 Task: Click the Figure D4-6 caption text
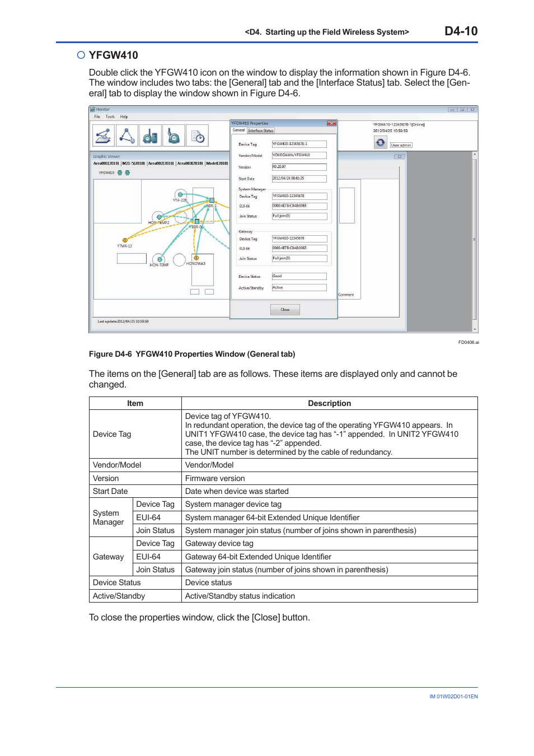[x=192, y=354]
